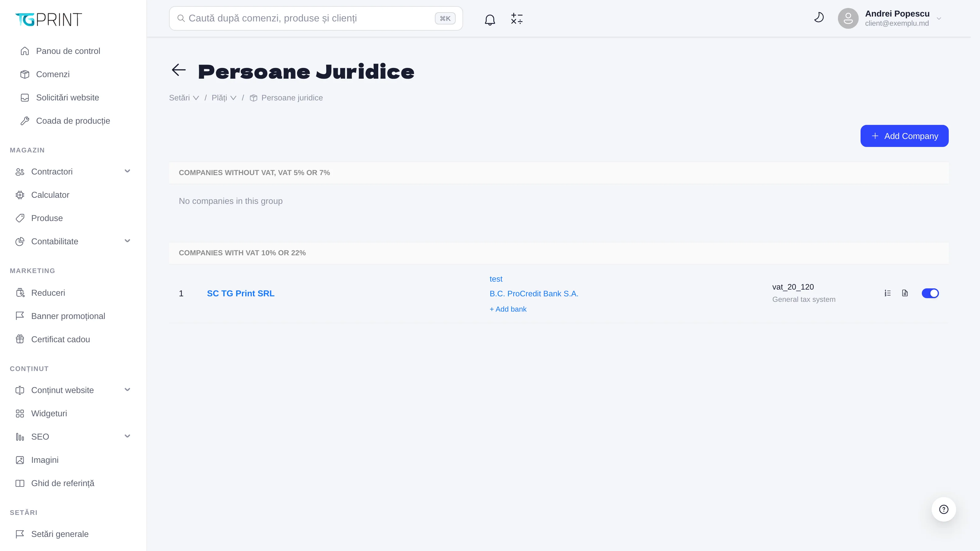The image size is (980, 551).
Task: Open the SC TG Print SRL company link
Action: (240, 294)
